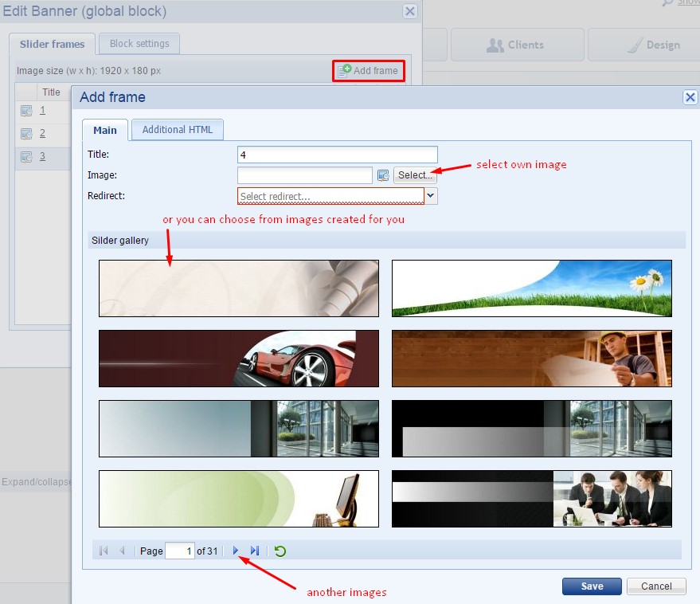
Task: Click the Select... image button
Action: [415, 175]
